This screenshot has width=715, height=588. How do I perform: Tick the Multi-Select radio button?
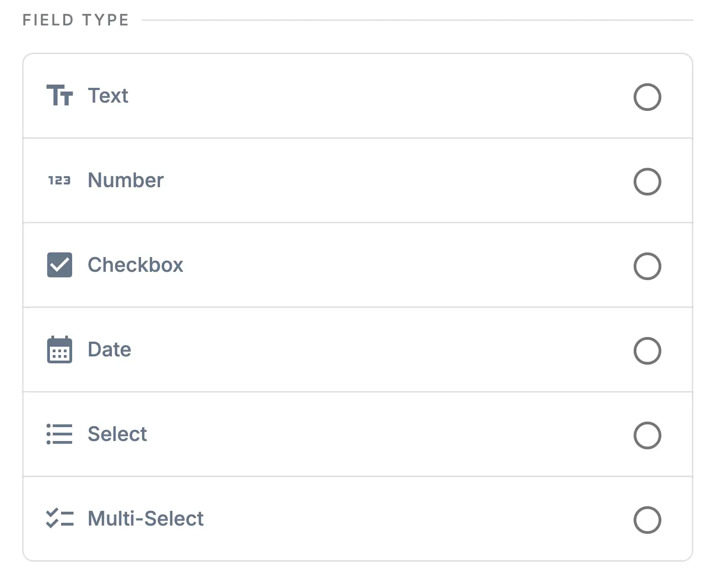click(647, 520)
